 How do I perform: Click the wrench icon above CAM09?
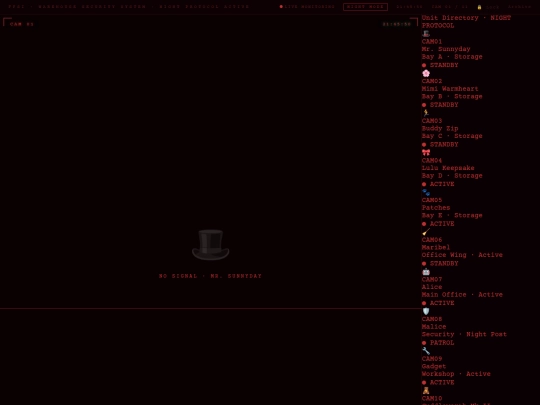[426, 351]
